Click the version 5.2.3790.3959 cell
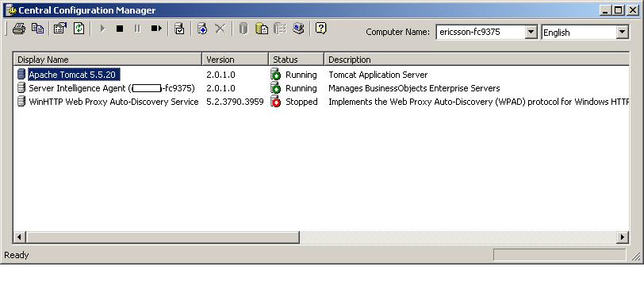The image size is (644, 305). point(235,102)
